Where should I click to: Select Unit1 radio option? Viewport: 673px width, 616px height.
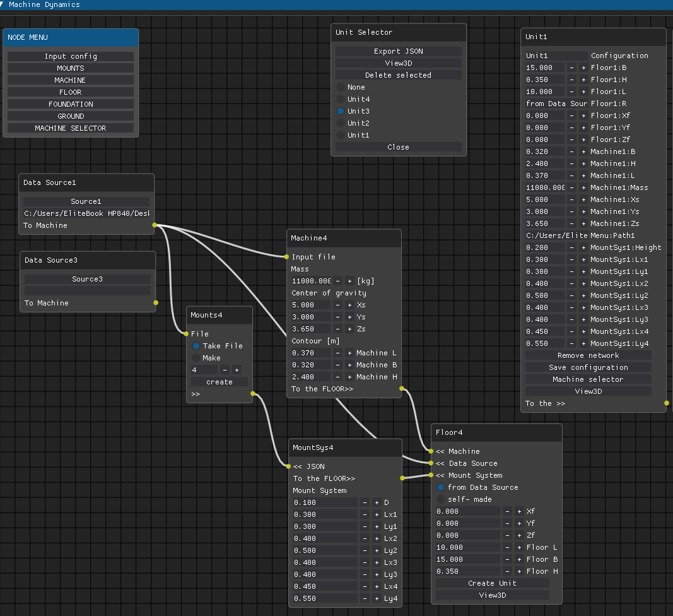(341, 135)
